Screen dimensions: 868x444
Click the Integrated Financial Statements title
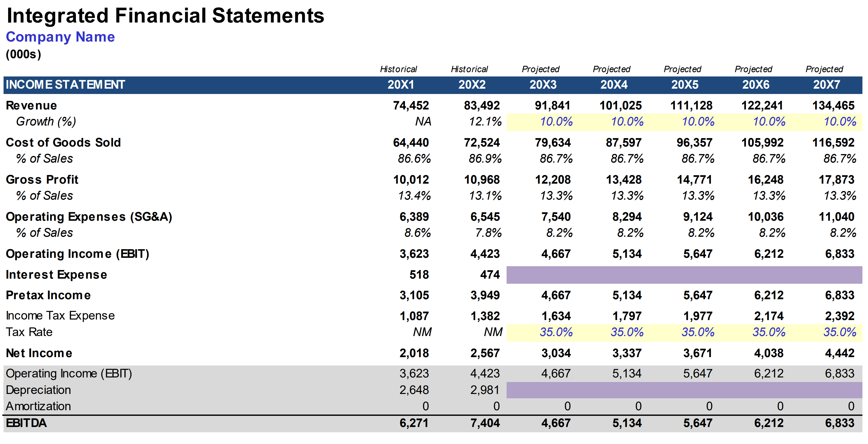click(165, 15)
